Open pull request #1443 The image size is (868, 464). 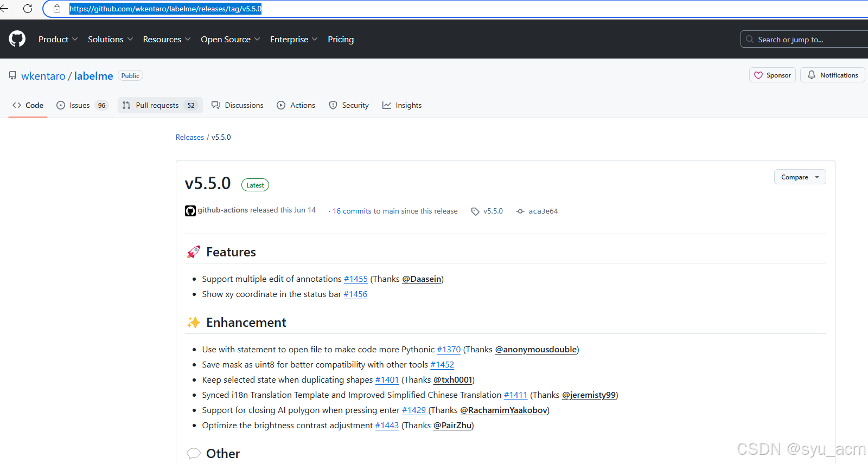387,425
